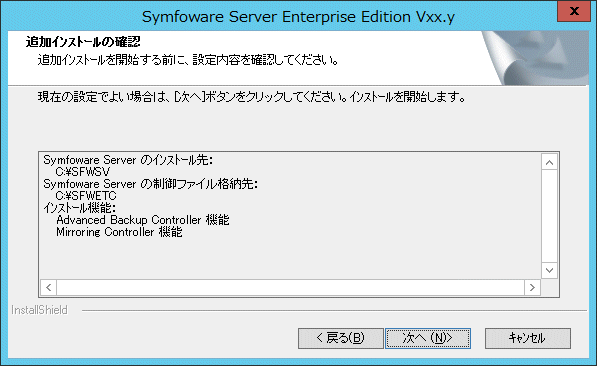Click the left arrow of the horizontal scrollbar
The image size is (597, 366).
pyautogui.click(x=48, y=287)
